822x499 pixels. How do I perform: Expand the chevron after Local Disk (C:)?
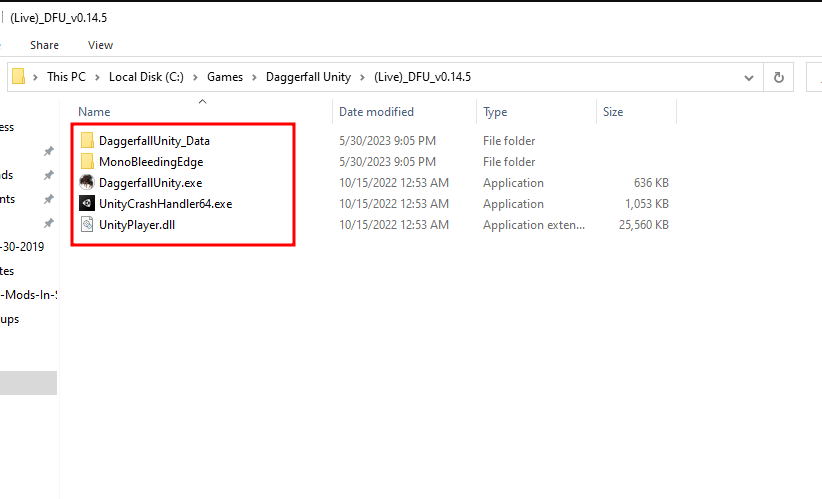click(195, 77)
